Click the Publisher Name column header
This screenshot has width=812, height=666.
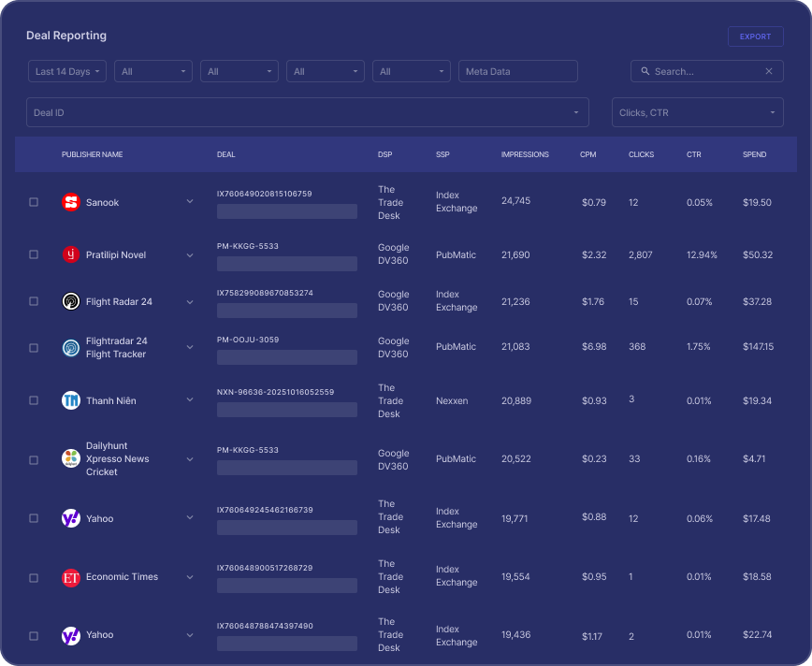tap(92, 154)
